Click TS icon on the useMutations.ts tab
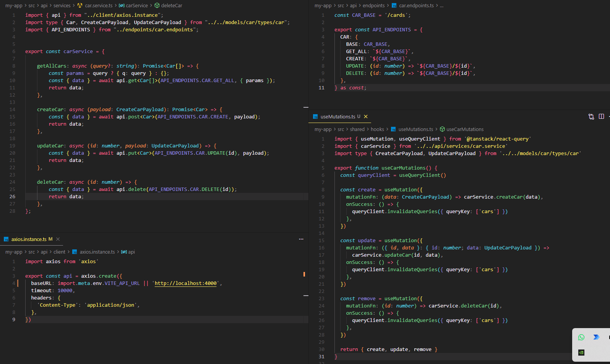Viewport: 610px width, 364px height. (x=315, y=116)
